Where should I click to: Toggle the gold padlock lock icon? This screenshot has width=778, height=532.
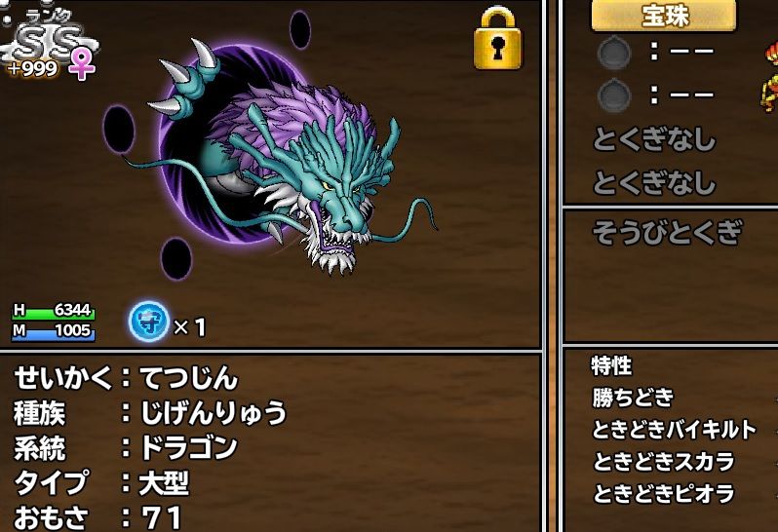pos(497,40)
